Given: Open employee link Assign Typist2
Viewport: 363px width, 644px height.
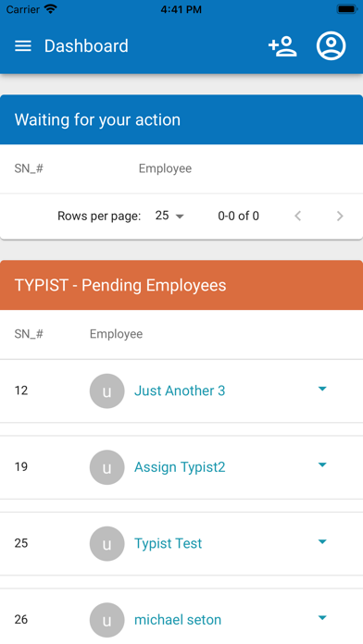Looking at the screenshot, I should 180,467.
